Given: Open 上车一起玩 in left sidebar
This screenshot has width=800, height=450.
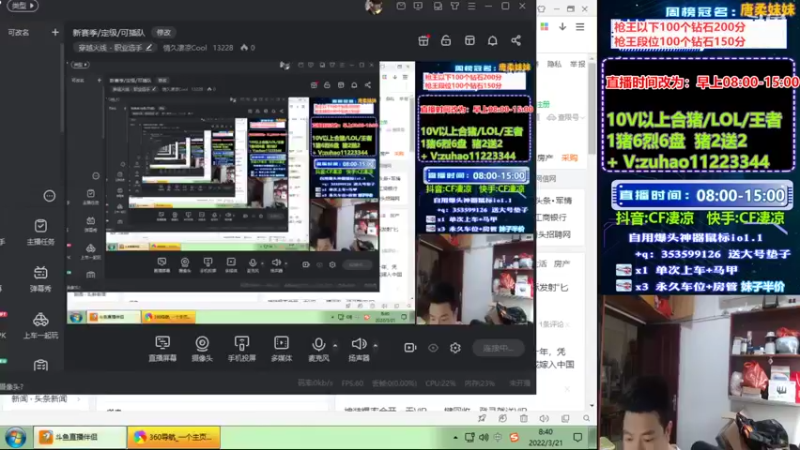Looking at the screenshot, I should [x=40, y=326].
